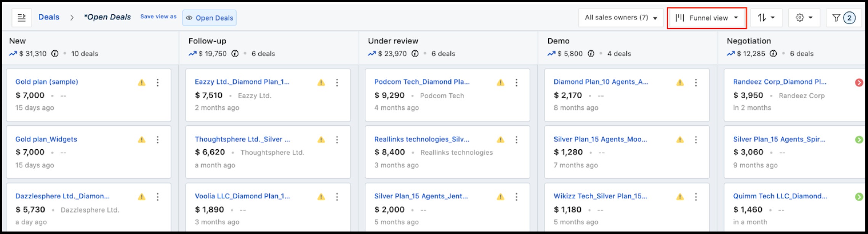This screenshot has width=868, height=234.
Task: Open the sort order dropdown
Action: pos(766,18)
